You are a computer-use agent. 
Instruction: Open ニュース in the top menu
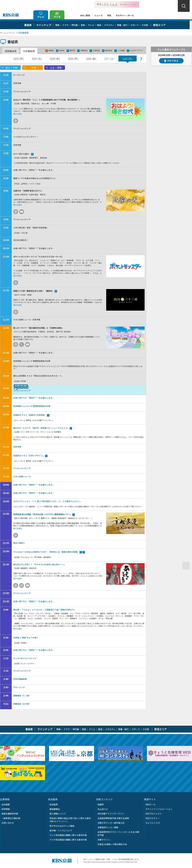98,16
